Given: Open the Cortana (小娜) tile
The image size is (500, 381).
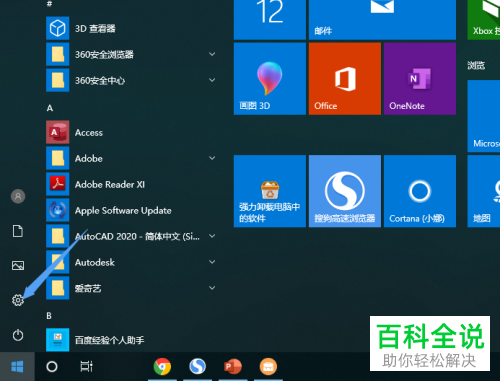Looking at the screenshot, I should point(420,191).
